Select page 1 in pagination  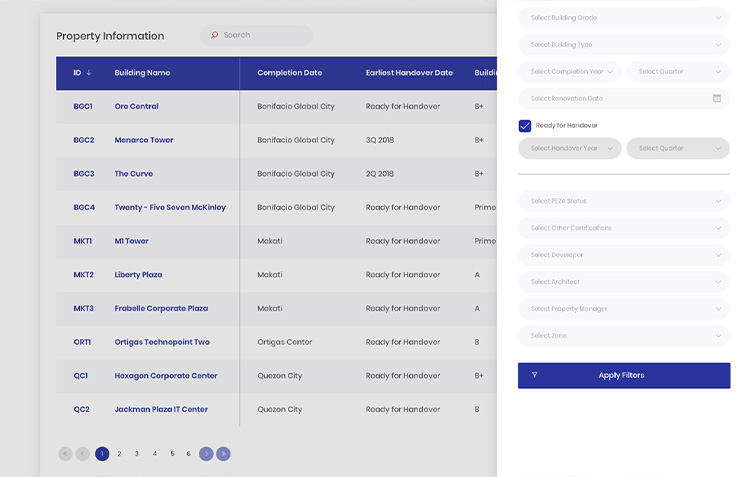[102, 454]
